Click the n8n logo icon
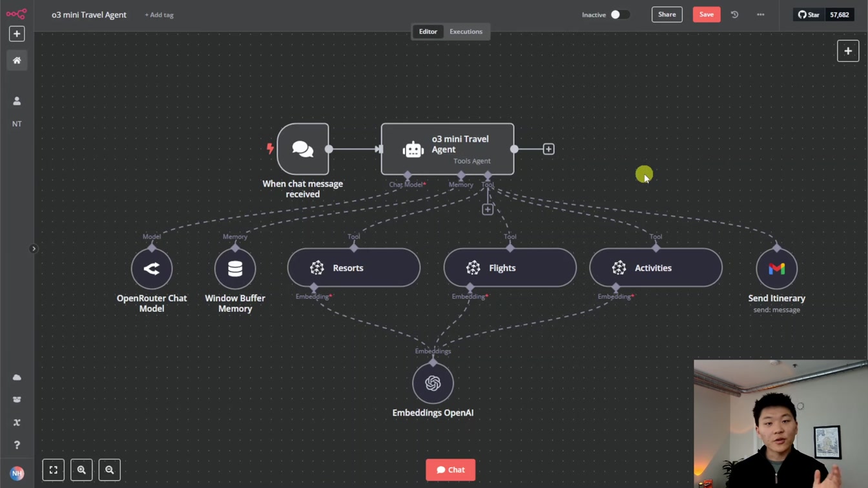Image resolution: width=868 pixels, height=488 pixels. (17, 14)
